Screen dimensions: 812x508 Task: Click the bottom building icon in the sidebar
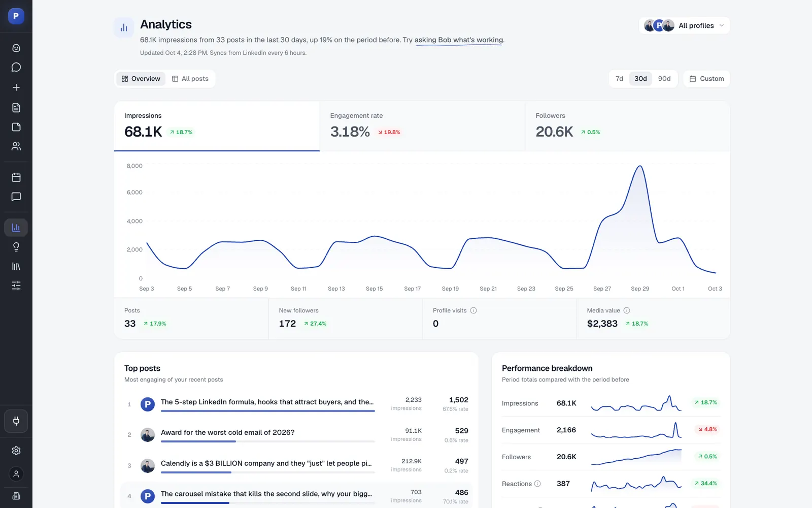[x=16, y=496]
